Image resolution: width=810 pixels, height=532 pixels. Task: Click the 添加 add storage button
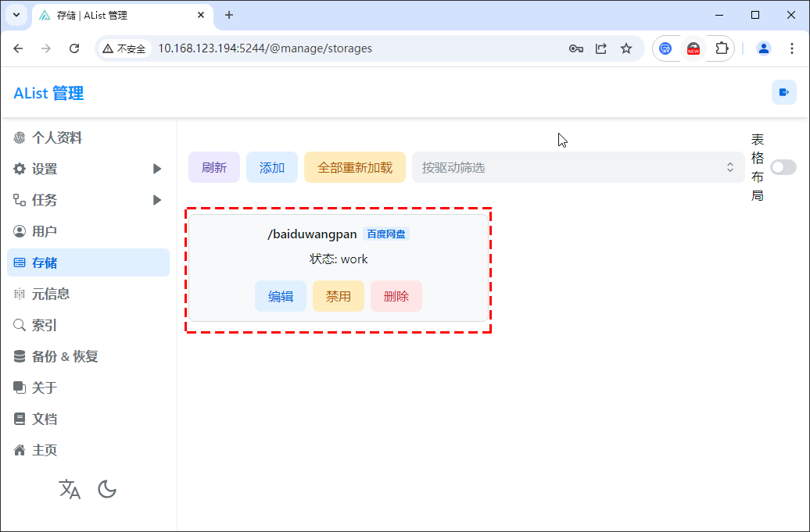point(272,167)
